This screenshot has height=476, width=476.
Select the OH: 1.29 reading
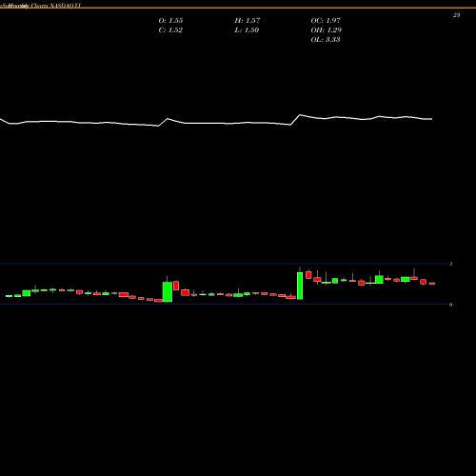click(x=327, y=30)
